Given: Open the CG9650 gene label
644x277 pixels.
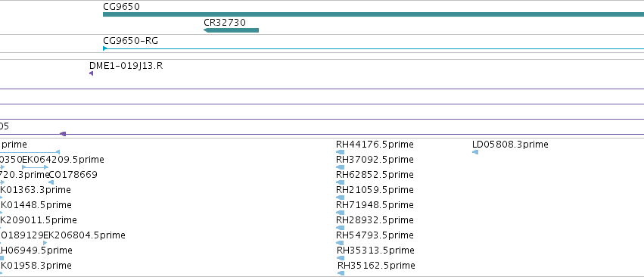Looking at the screenshot, I should click(x=122, y=7).
